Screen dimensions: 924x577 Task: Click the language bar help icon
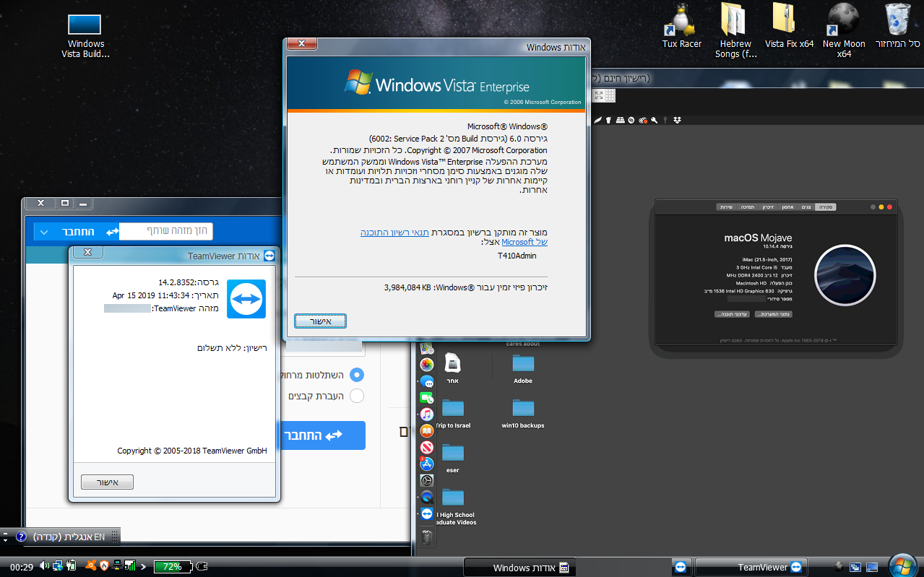[x=21, y=537]
